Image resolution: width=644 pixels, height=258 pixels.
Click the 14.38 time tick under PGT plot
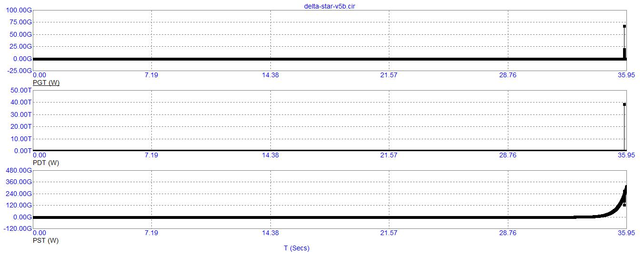[270, 75]
